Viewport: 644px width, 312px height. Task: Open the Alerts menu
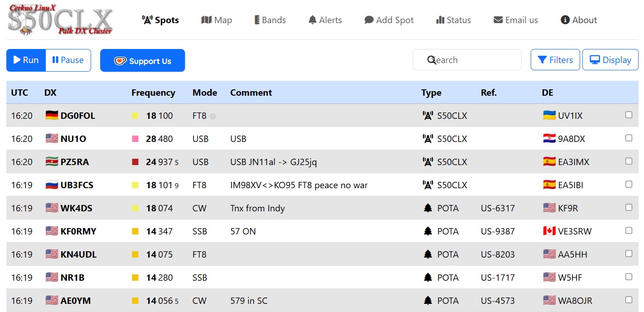click(x=325, y=20)
